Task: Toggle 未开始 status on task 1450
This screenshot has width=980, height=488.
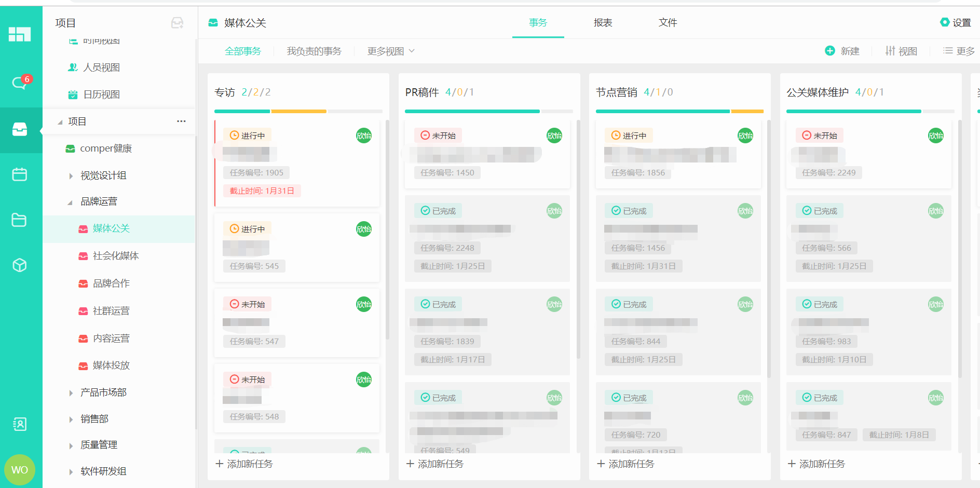Action: (438, 135)
